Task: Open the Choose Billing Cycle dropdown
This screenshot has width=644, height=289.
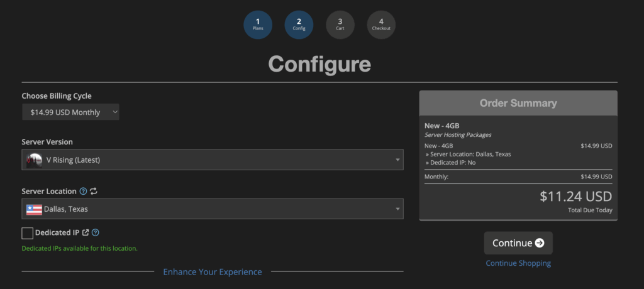Action: click(70, 112)
